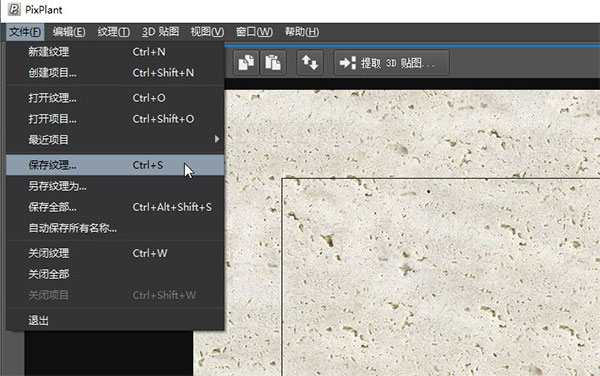
Task: Open the 3D 贴图 menu
Action: click(160, 32)
